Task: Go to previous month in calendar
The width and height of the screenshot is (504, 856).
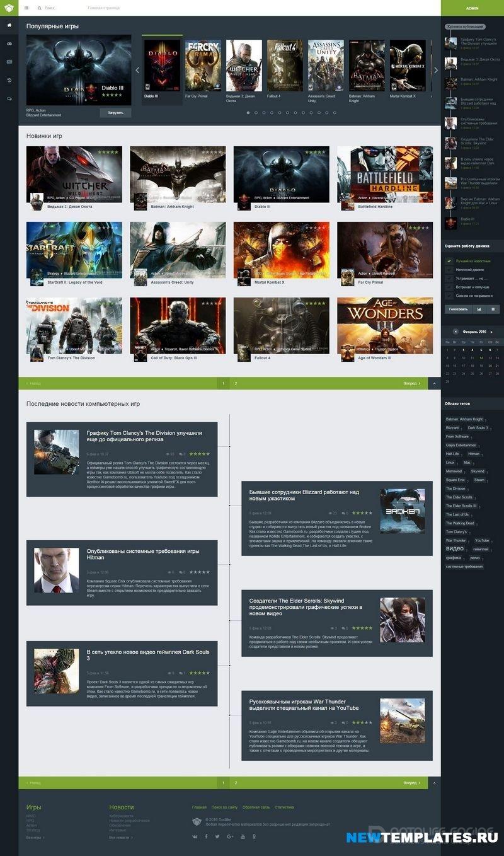Action: (455, 332)
